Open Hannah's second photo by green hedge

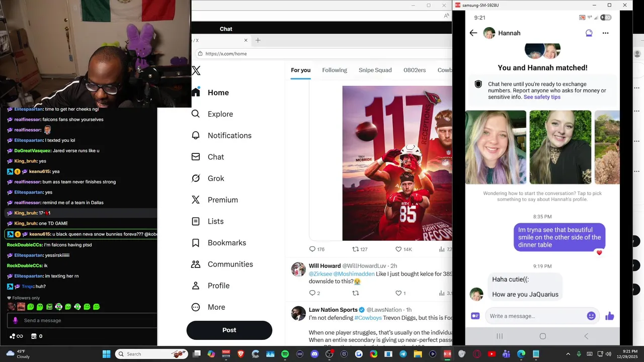click(x=560, y=147)
